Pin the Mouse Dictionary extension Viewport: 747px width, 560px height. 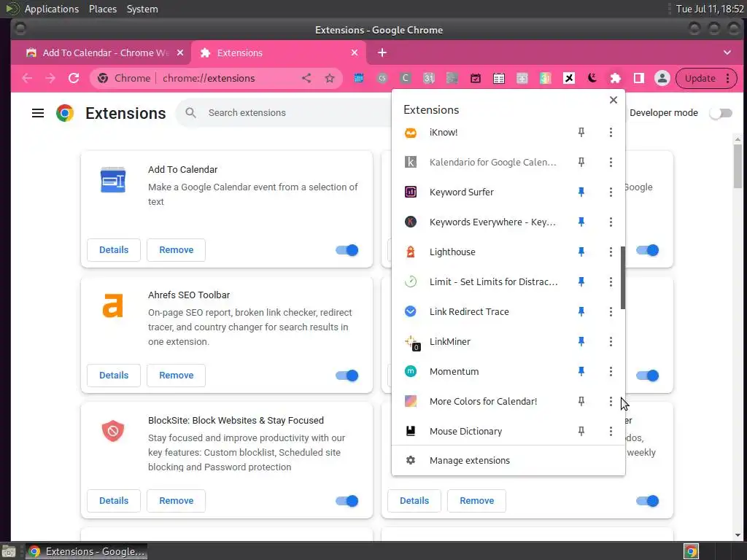pyautogui.click(x=581, y=431)
